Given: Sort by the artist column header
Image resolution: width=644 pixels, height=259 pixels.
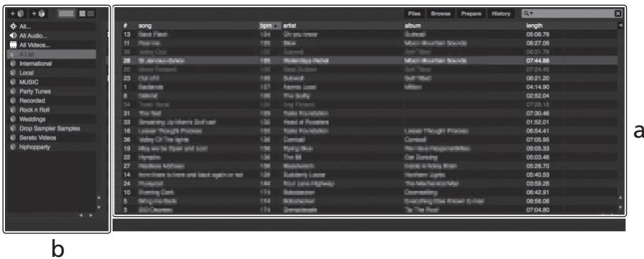Looking at the screenshot, I should 290,26.
